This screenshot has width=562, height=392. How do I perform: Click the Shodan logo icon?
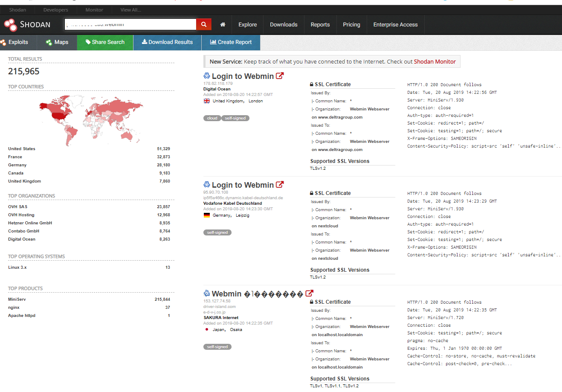tap(11, 25)
